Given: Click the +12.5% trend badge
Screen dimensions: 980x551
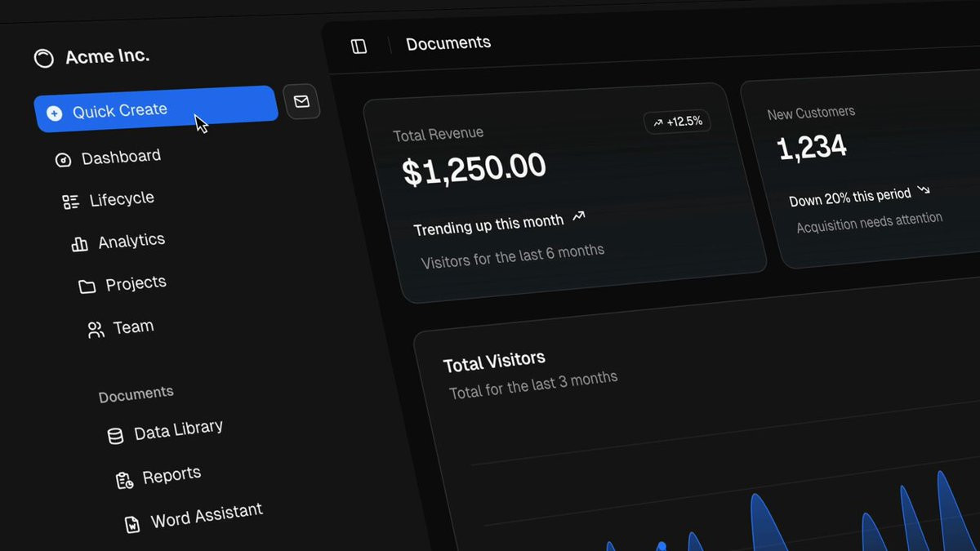Looking at the screenshot, I should click(x=678, y=122).
